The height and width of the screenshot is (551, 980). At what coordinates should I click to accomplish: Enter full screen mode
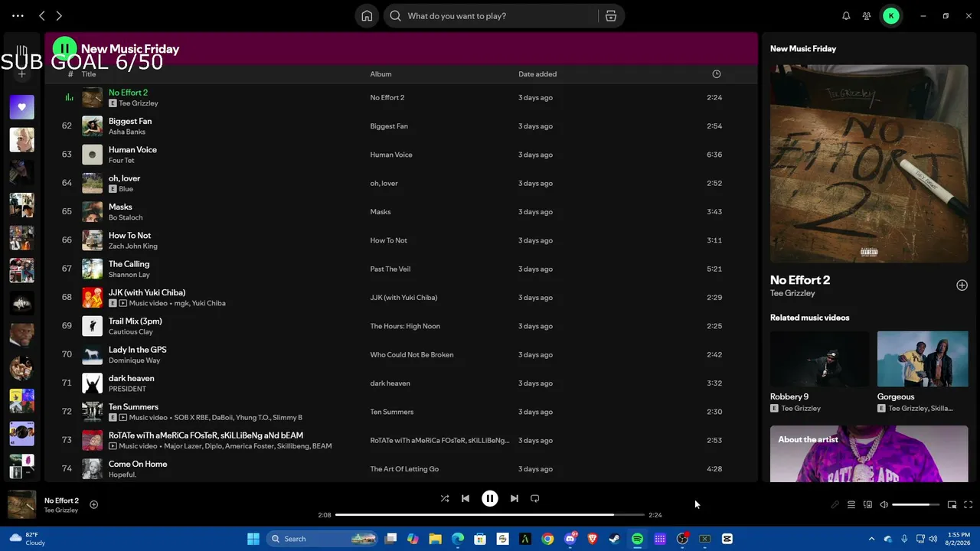pos(969,505)
